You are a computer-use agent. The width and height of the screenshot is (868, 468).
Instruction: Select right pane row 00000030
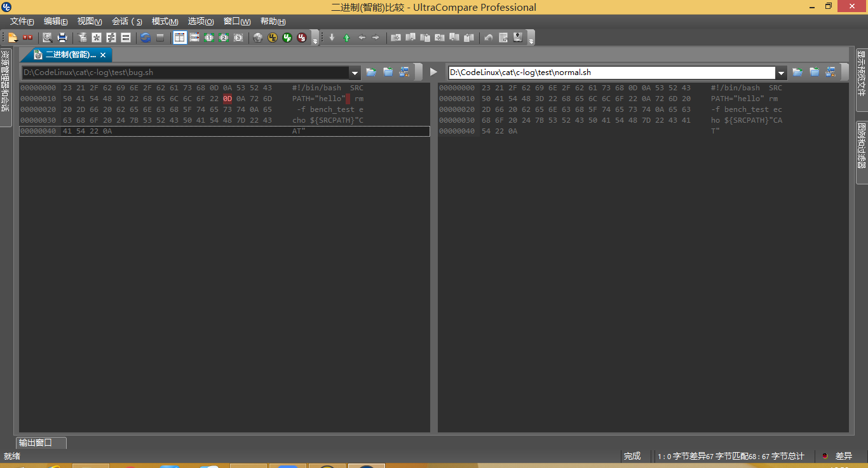coord(643,120)
